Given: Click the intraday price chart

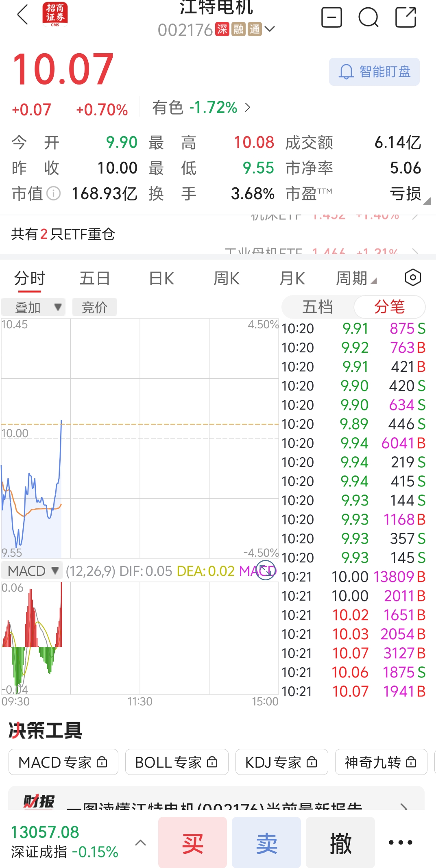Looking at the screenshot, I should (x=140, y=438).
